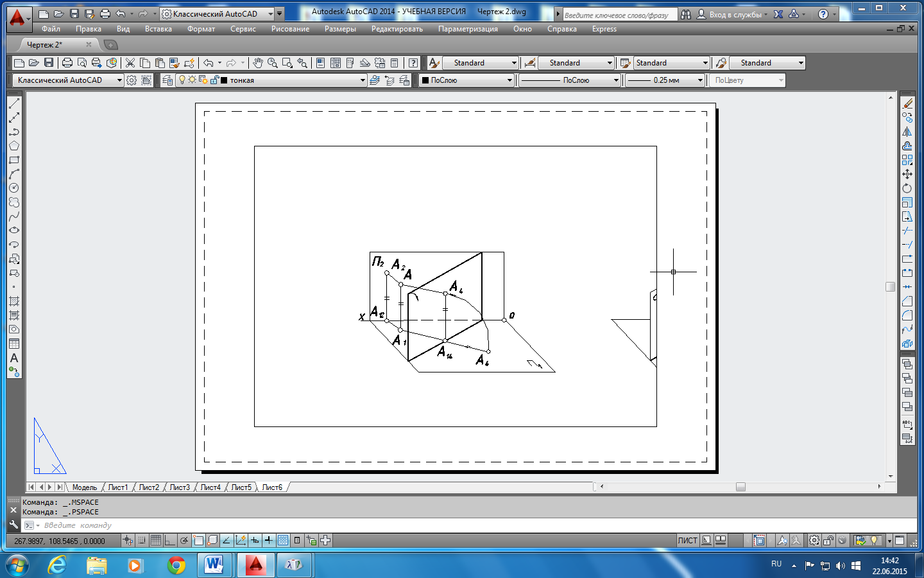Toggle toolbar/window lock icon in status bar

829,541
